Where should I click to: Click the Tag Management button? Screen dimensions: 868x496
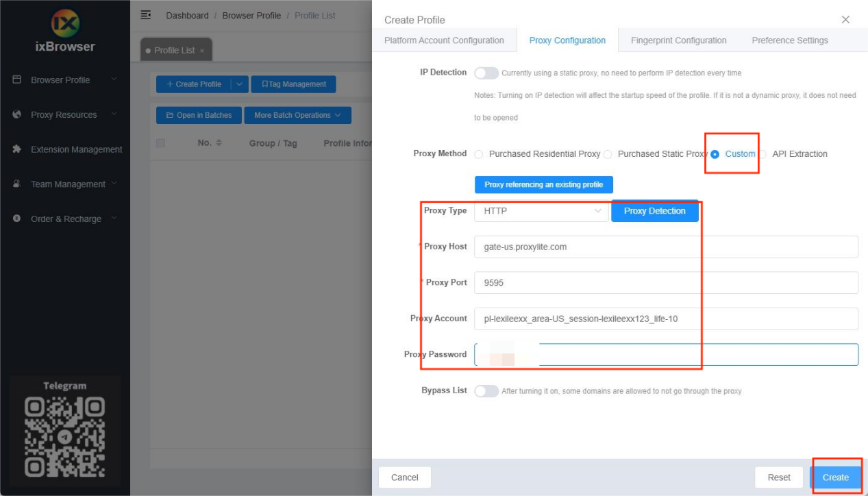pos(293,84)
